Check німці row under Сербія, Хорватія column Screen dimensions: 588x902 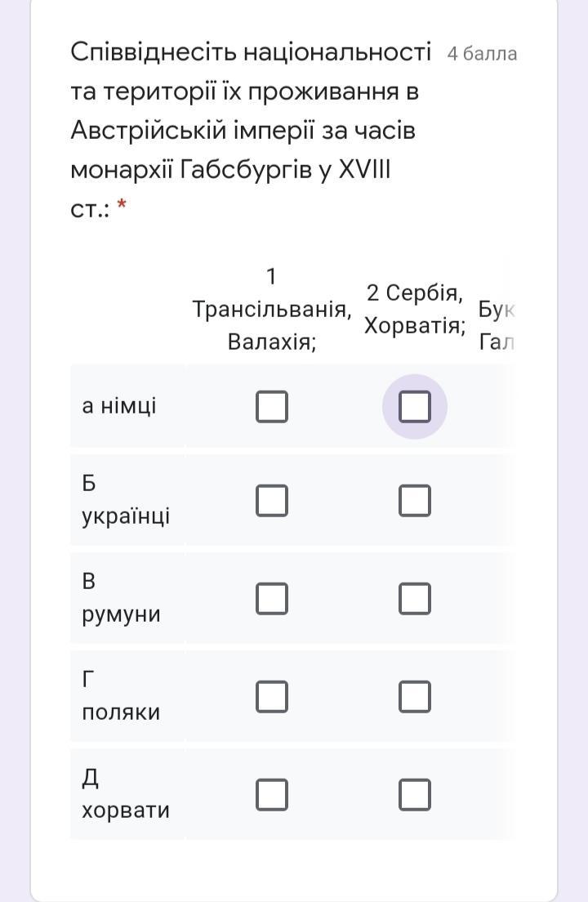pos(415,406)
